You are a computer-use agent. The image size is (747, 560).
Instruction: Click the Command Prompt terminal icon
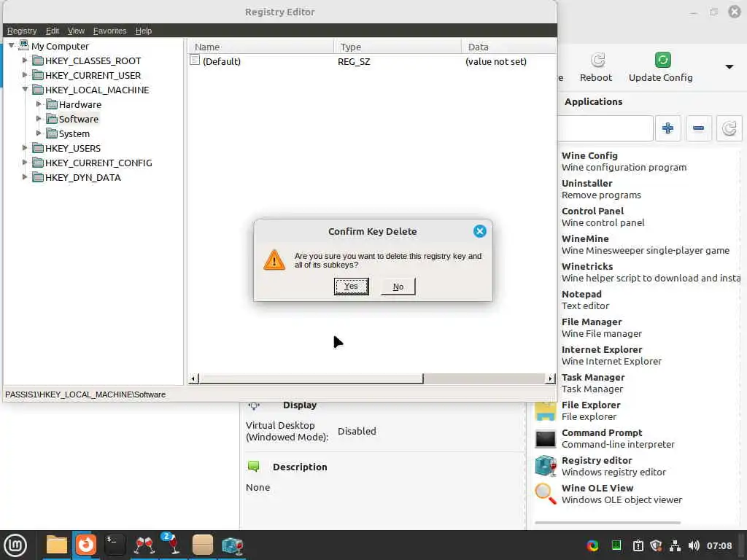[546, 438]
